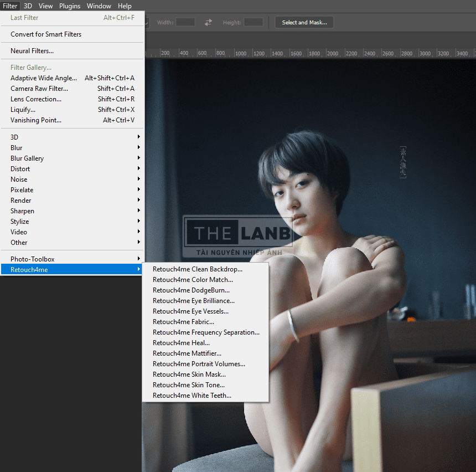Expand the Video submenu
The height and width of the screenshot is (472, 476).
pos(73,232)
